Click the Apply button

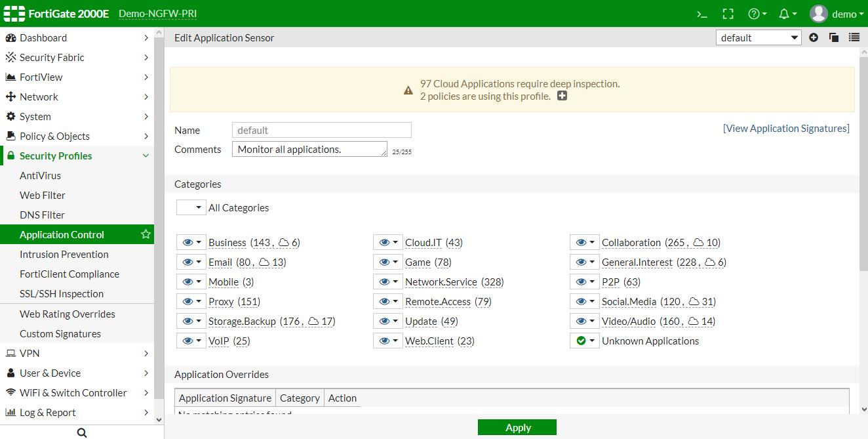[517, 427]
